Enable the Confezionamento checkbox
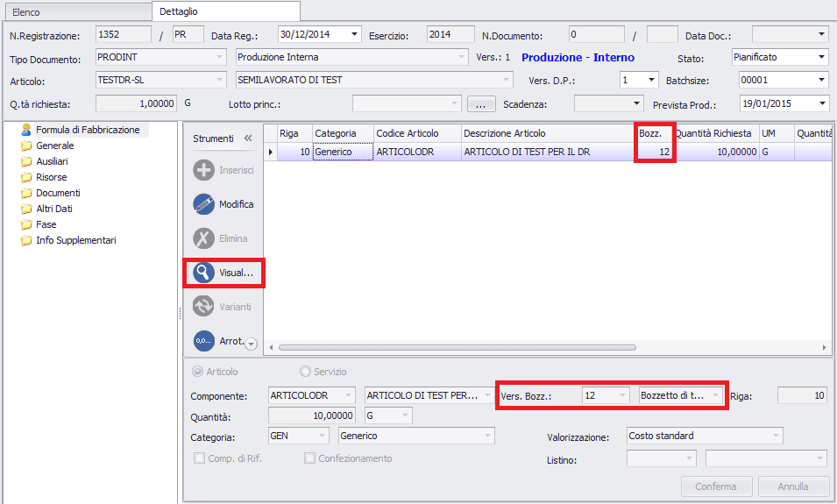 coord(309,458)
